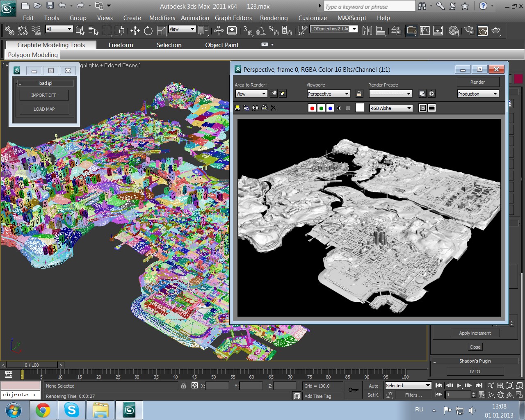Click the crimson object color swatch

pyautogui.click(x=518, y=79)
